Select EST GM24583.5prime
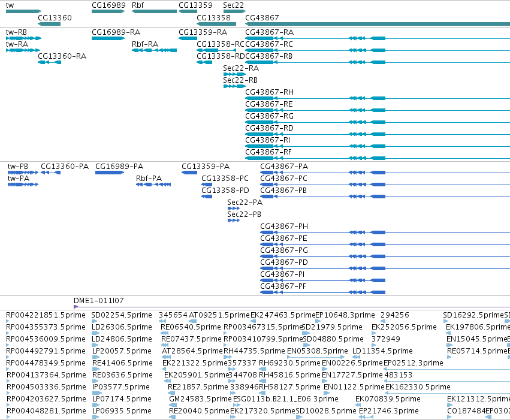This screenshot has width=510, height=420. [x=200, y=399]
